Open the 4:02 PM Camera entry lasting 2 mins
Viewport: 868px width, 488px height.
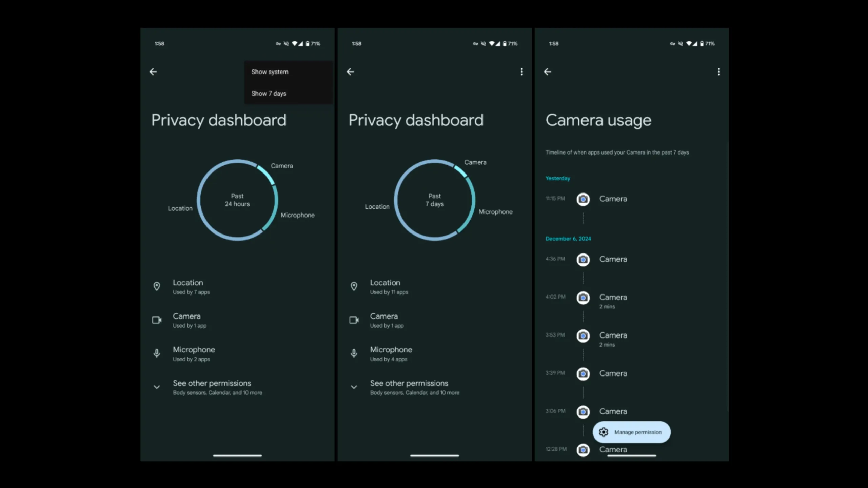613,301
